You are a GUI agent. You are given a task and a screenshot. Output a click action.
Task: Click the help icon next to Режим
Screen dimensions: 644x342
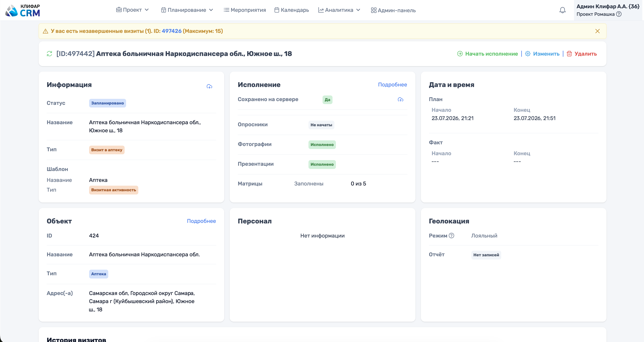point(451,236)
